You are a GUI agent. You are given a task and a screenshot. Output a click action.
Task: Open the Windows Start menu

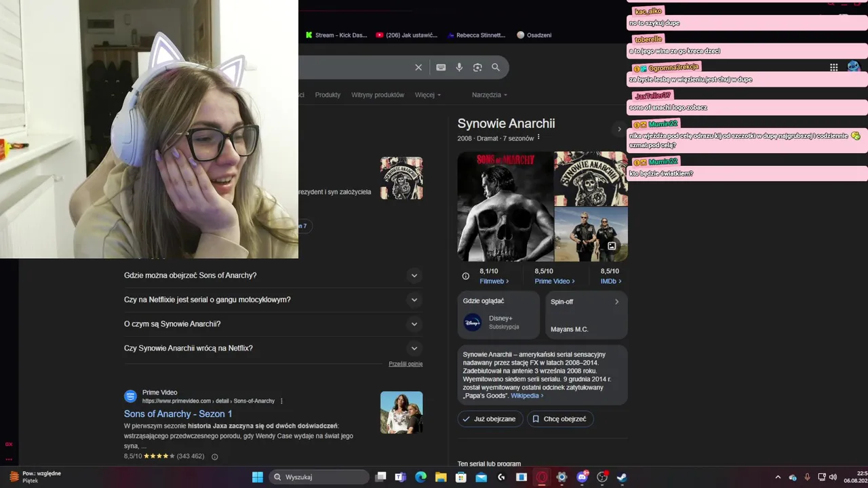(x=258, y=477)
